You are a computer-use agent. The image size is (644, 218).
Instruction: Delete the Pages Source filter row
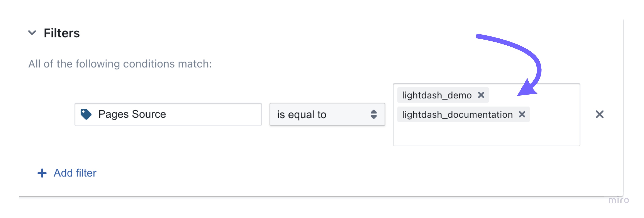click(599, 114)
